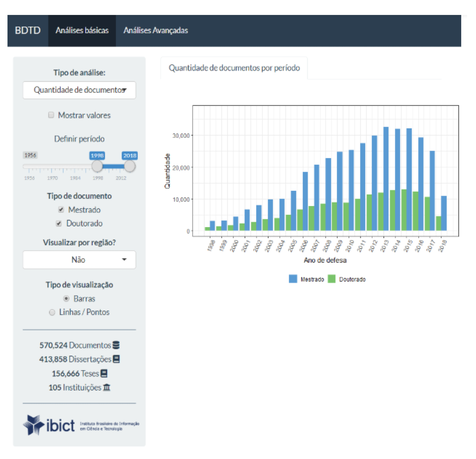This screenshot has width=476, height=459.
Task: Click the book icon next to Dissertações
Action: 116,359
